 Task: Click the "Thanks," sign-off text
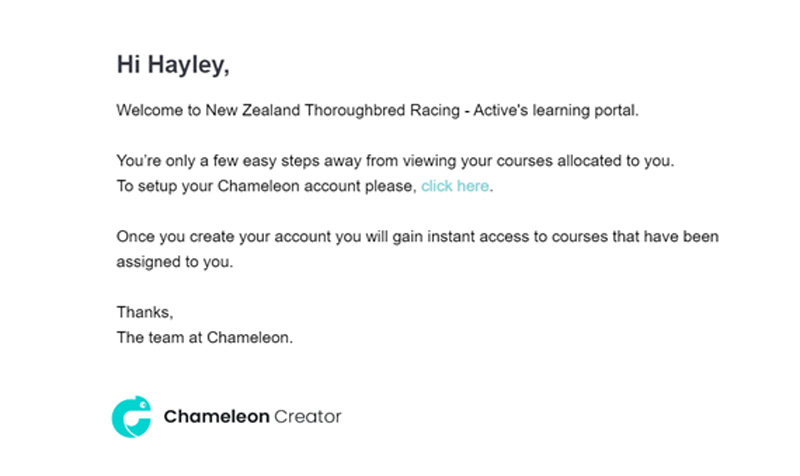[145, 312]
